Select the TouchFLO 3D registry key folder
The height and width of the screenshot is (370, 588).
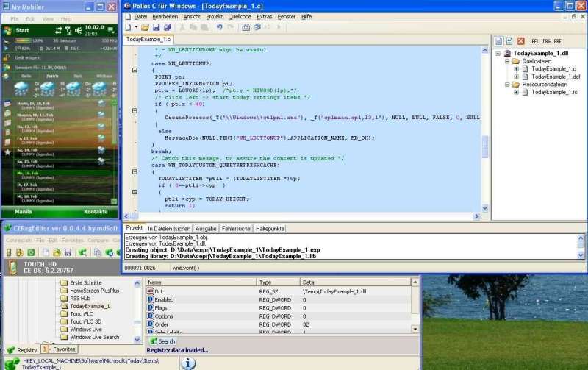coord(85,321)
